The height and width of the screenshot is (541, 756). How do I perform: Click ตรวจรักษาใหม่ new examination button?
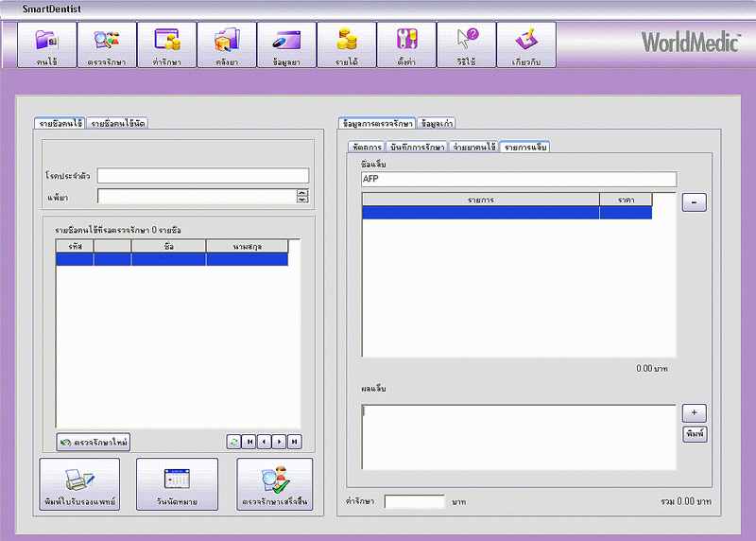click(x=93, y=442)
